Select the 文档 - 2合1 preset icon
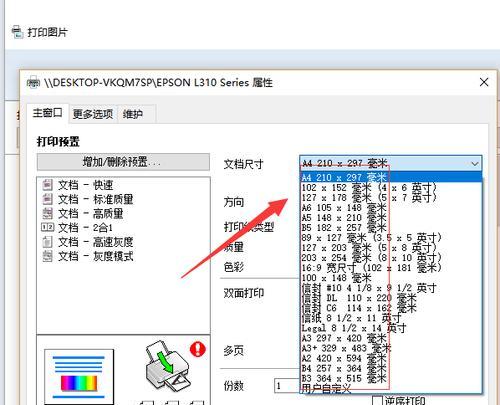Viewport: 500px width, 405px height. [47, 227]
